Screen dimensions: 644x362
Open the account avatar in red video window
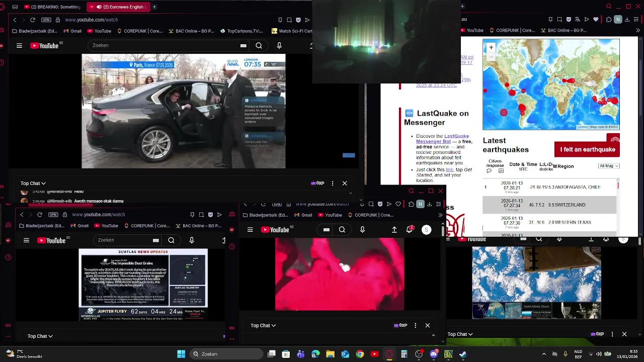426,230
